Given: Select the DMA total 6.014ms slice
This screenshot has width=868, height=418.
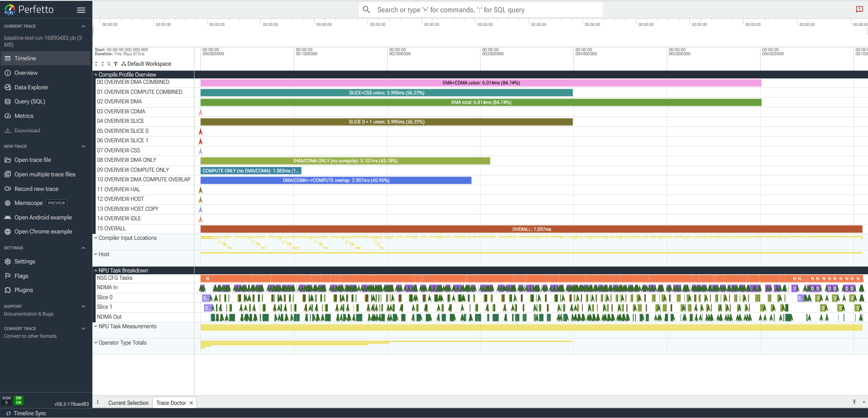Looking at the screenshot, I should click(481, 102).
